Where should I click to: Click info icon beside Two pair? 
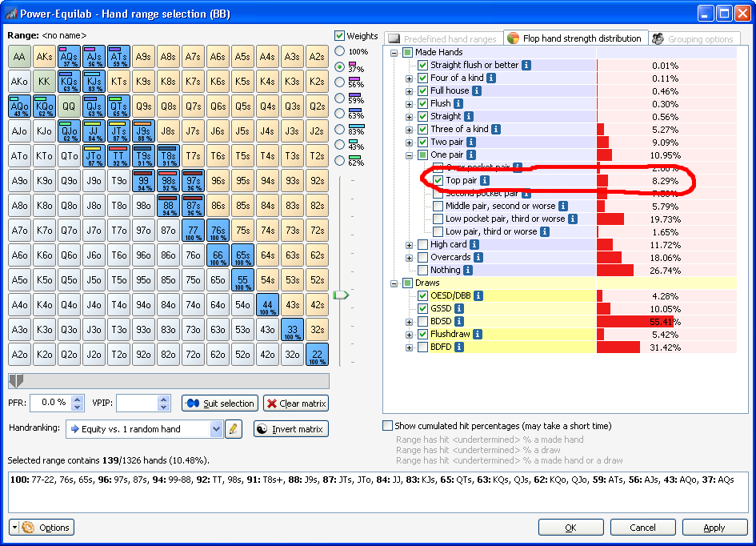(471, 143)
